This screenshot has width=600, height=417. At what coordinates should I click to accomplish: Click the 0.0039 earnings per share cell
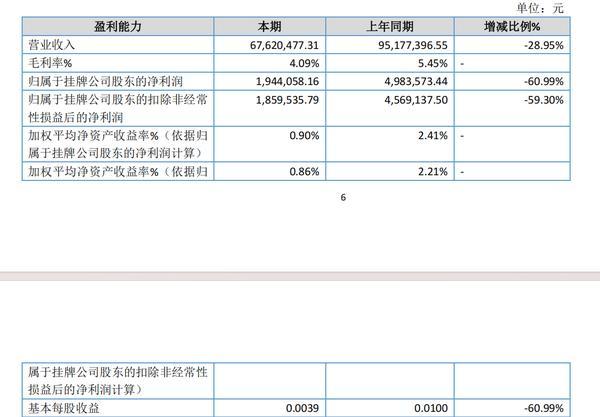(301, 408)
